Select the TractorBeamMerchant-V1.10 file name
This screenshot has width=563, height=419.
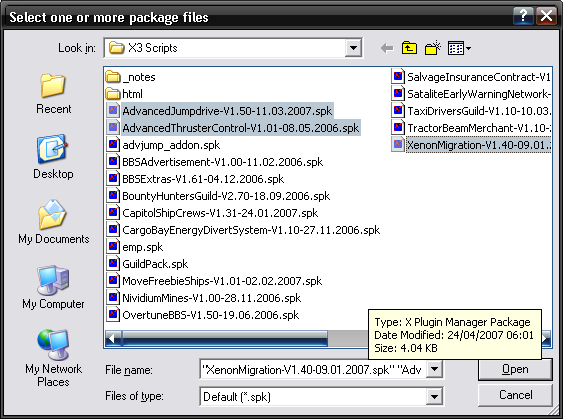(x=479, y=128)
